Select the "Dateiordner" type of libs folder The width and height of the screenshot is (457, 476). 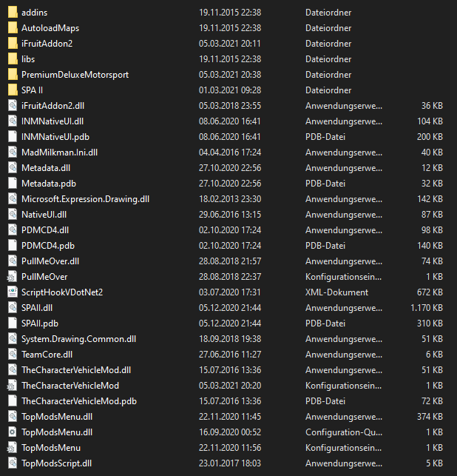[x=328, y=59]
